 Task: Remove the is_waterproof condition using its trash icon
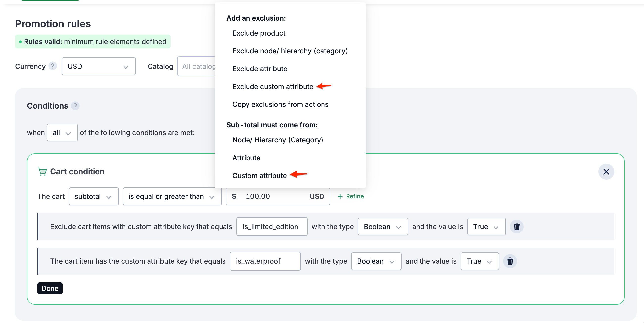click(510, 261)
